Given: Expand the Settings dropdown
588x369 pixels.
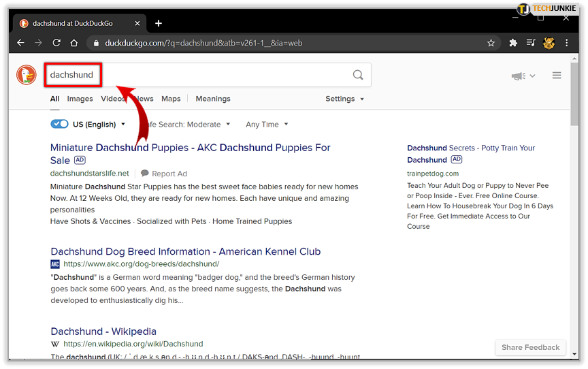Looking at the screenshot, I should coord(344,99).
